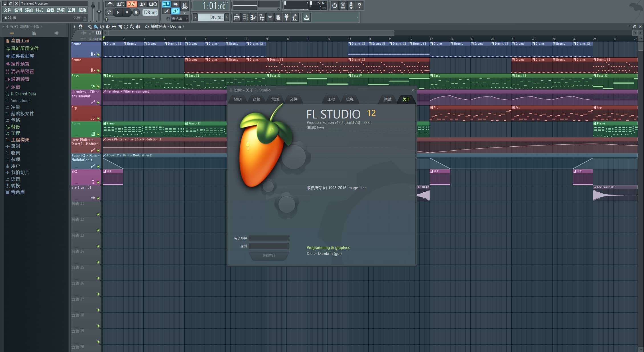This screenshot has width=644, height=352.
Task: Expand the Soundfonts browser folder
Action: coord(21,101)
